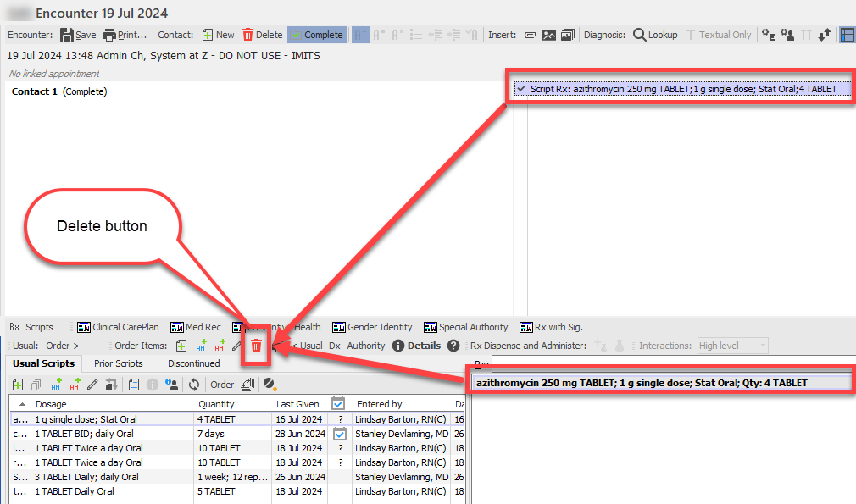Image resolution: width=856 pixels, height=504 pixels.
Task: Save the encounter
Action: [77, 35]
